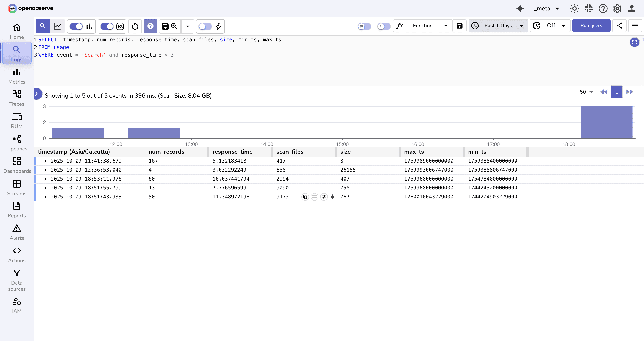Screen dimensions: 644x341
Task: Expand the 2025-10-09 11:41:38 log row
Action: [x=45, y=161]
